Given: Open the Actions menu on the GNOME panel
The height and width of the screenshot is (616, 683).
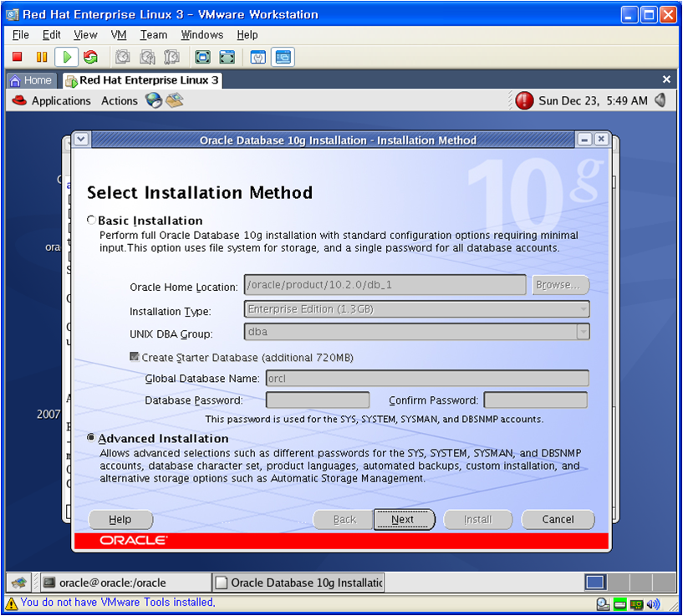Looking at the screenshot, I should [120, 100].
